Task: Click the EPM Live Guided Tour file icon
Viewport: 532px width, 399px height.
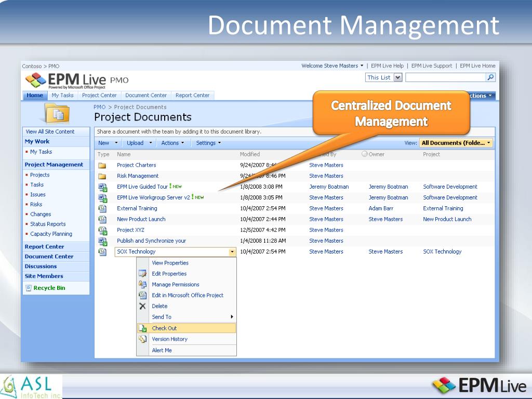Action: (102, 187)
